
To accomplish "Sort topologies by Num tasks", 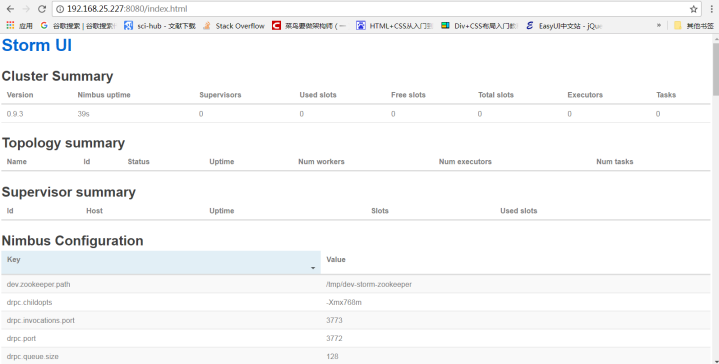I will coord(614,161).
